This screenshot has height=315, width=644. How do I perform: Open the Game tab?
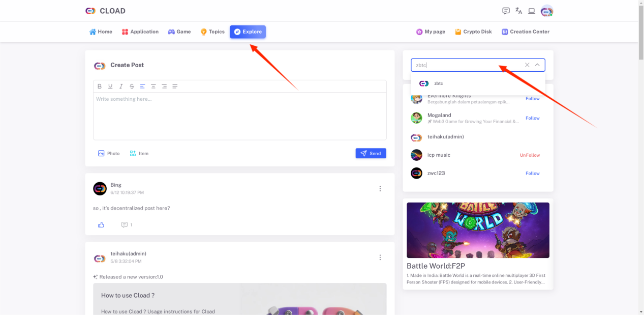(179, 32)
